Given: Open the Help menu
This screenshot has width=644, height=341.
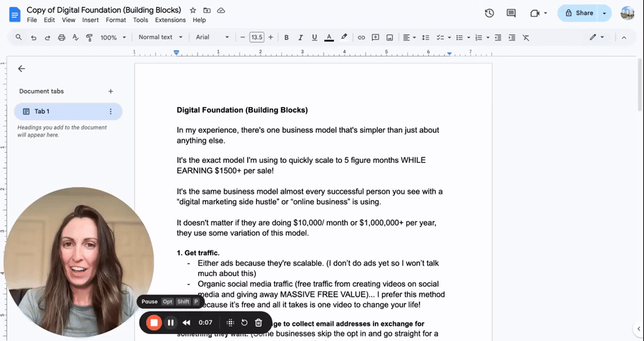Looking at the screenshot, I should click(199, 20).
